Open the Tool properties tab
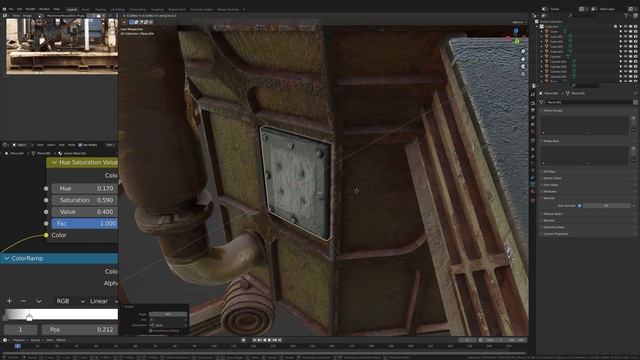Screen dimensions: 640x360 tap(533, 94)
